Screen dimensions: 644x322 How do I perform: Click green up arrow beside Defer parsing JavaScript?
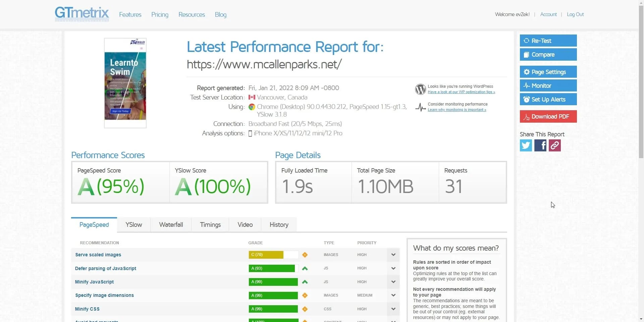tap(305, 268)
